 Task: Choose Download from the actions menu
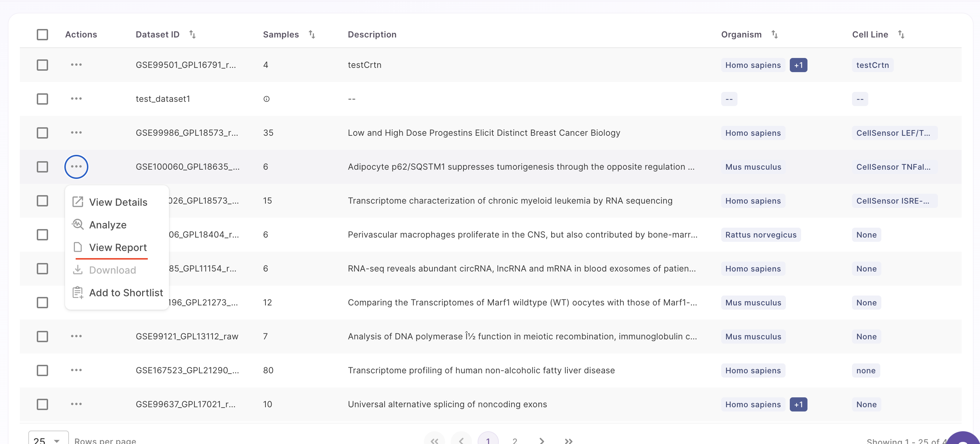(117, 270)
